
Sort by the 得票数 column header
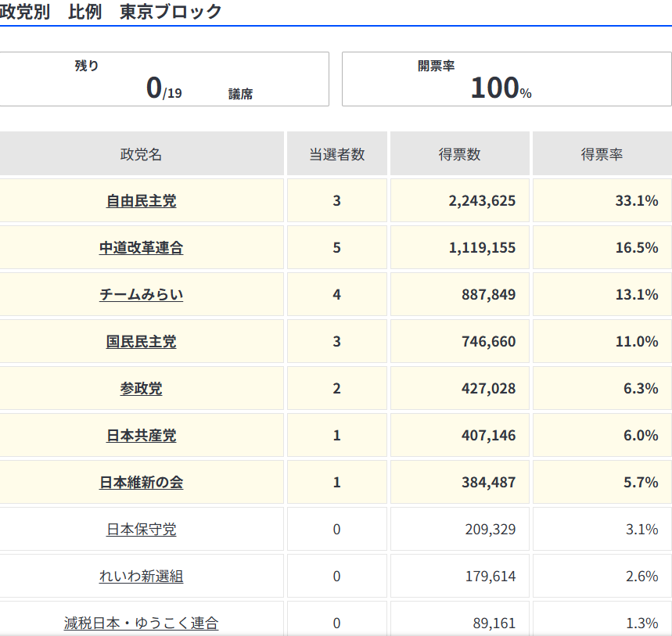459,153
